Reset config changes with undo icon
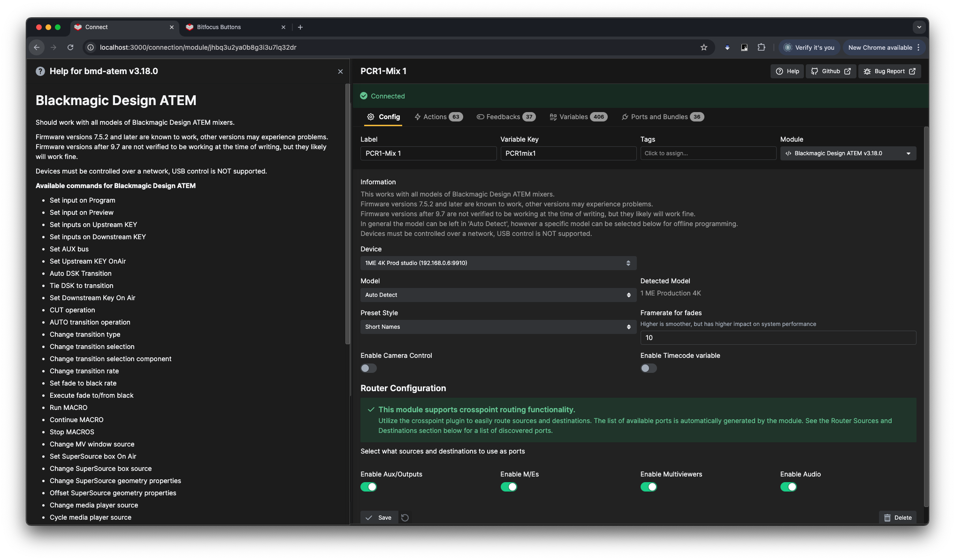The width and height of the screenshot is (955, 560). [405, 518]
